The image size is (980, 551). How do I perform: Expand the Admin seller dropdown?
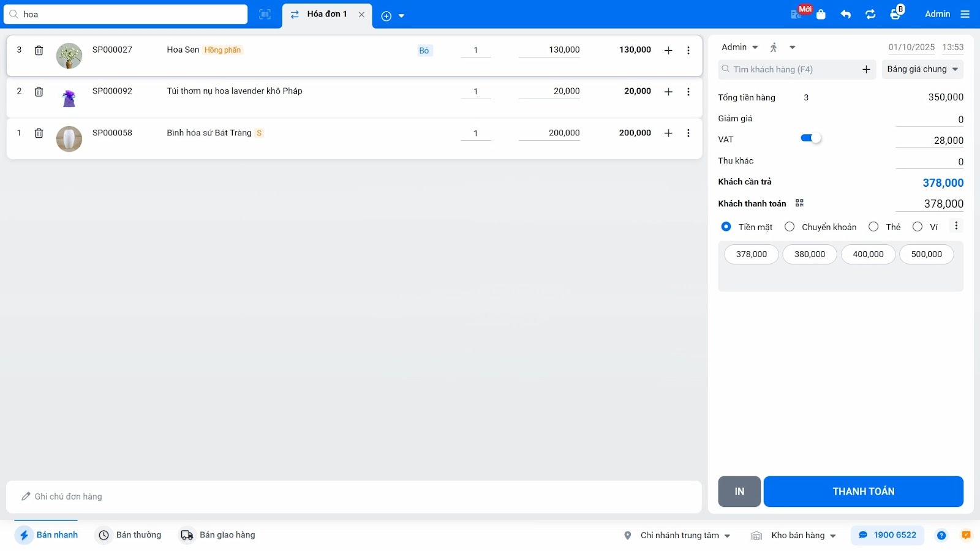[740, 47]
